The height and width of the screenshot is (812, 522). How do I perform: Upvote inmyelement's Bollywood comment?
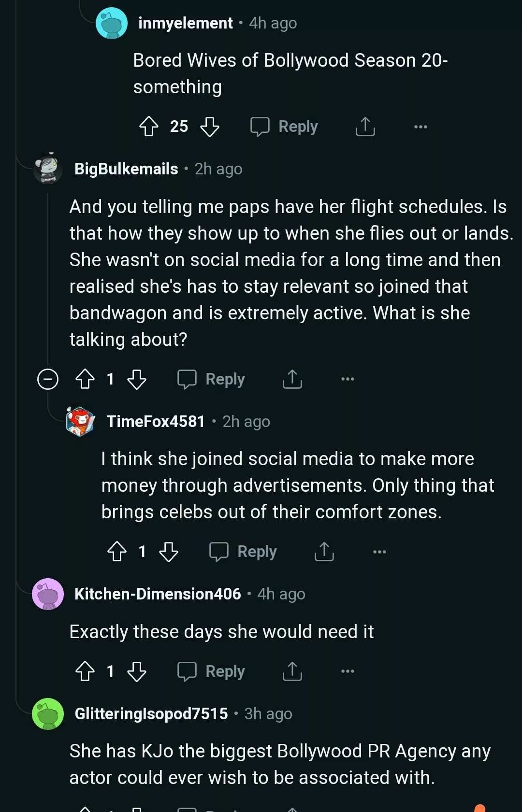[x=149, y=127]
